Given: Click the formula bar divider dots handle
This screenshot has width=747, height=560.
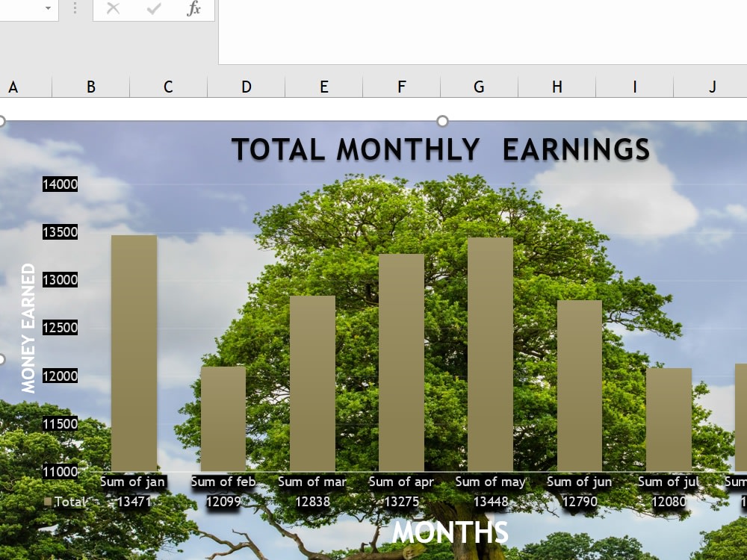Looking at the screenshot, I should click(x=75, y=7).
